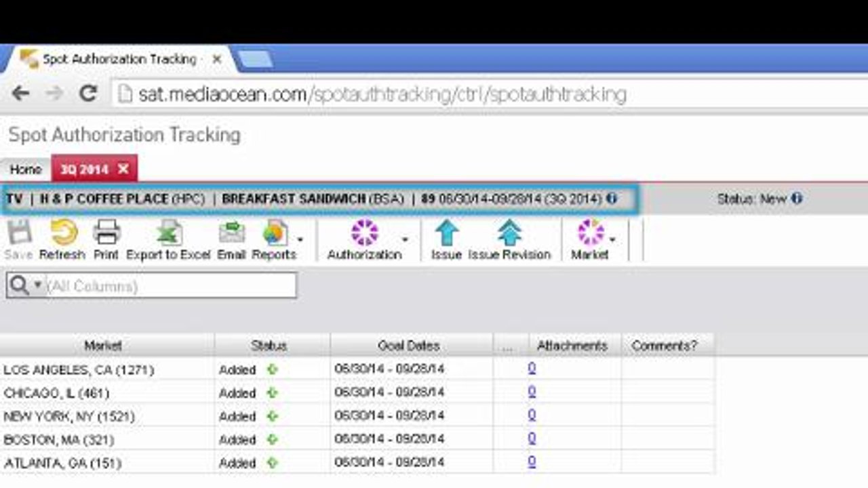
Task: Click the browser Forward arrow
Action: pyautogui.click(x=54, y=94)
